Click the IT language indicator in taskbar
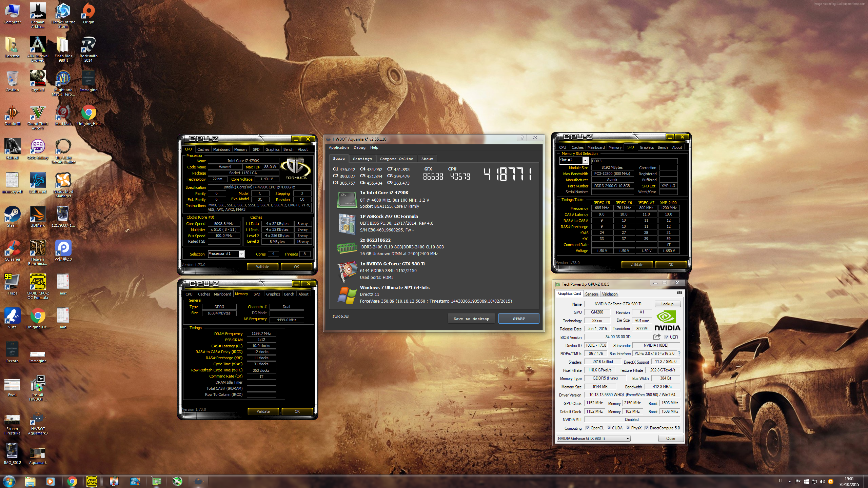Viewport: 868px width, 488px height. click(780, 481)
